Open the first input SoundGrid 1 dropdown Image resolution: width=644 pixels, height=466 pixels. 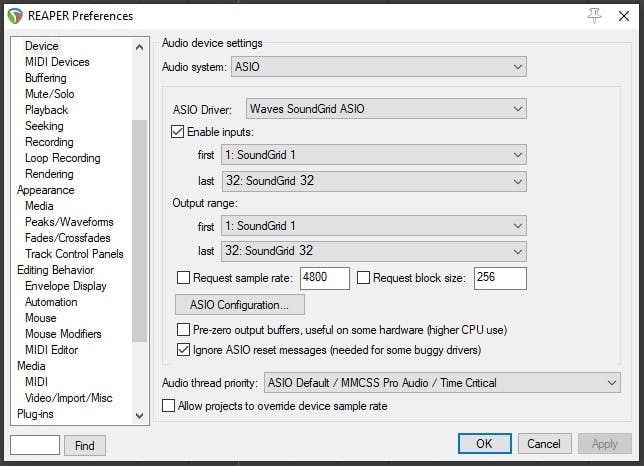(374, 155)
